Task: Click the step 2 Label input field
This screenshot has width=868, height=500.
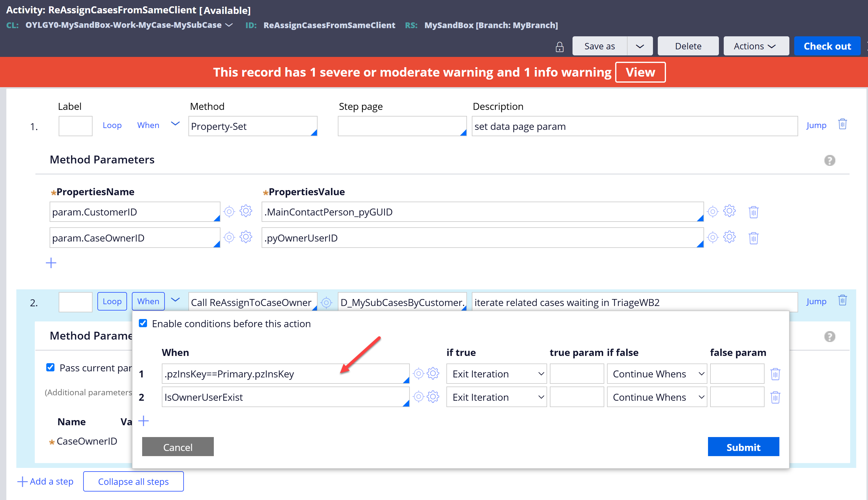Action: (x=76, y=302)
